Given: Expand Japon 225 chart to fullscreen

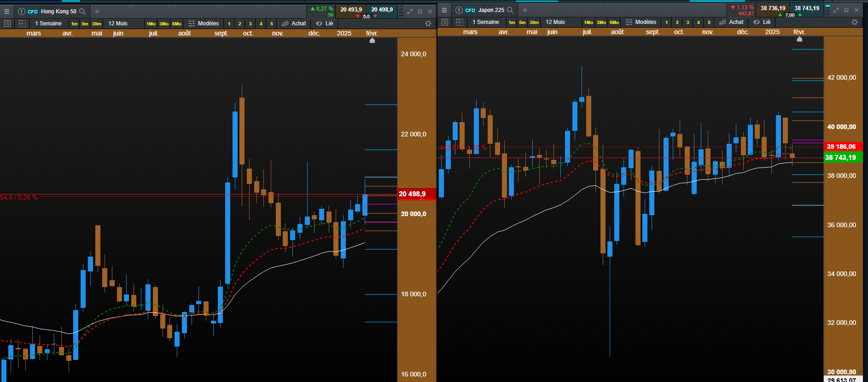Looking at the screenshot, I should (836, 10).
